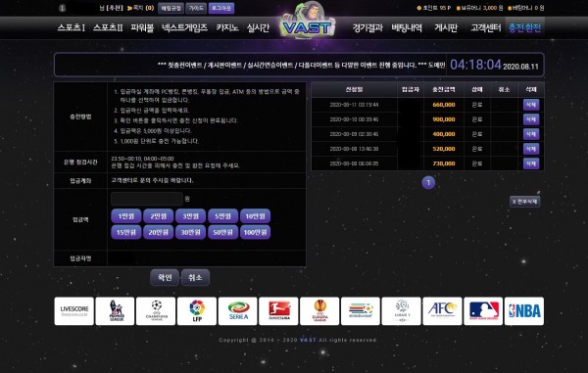Viewport: 588px width, 373px height.
Task: Open the LiveScore logo link
Action: 73,311
